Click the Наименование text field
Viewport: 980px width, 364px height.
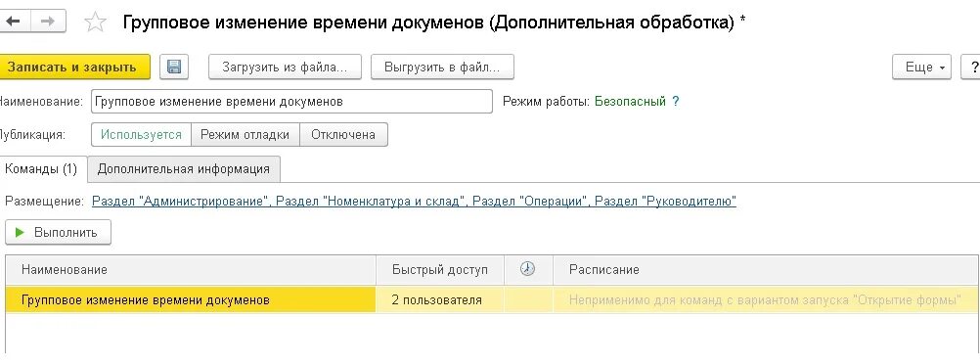291,102
